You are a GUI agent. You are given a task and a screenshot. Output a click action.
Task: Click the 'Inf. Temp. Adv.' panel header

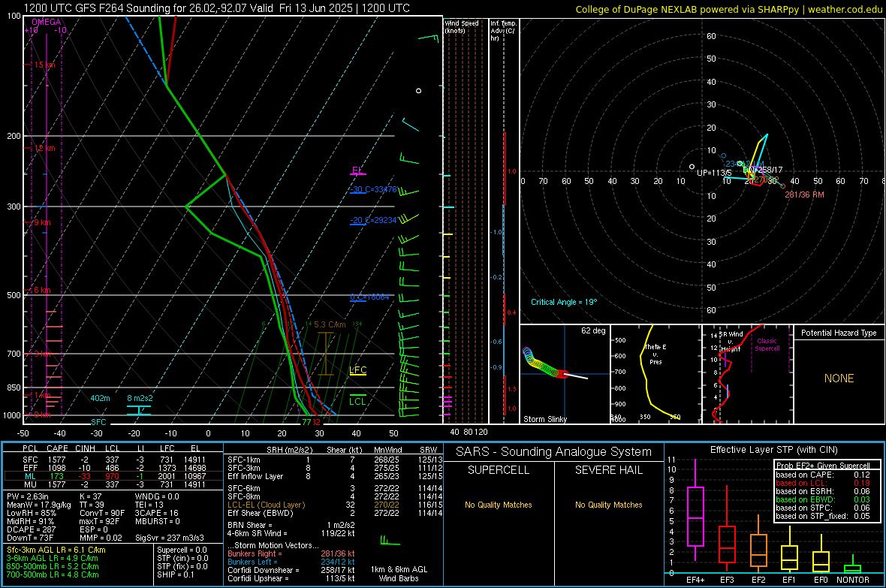[503, 31]
